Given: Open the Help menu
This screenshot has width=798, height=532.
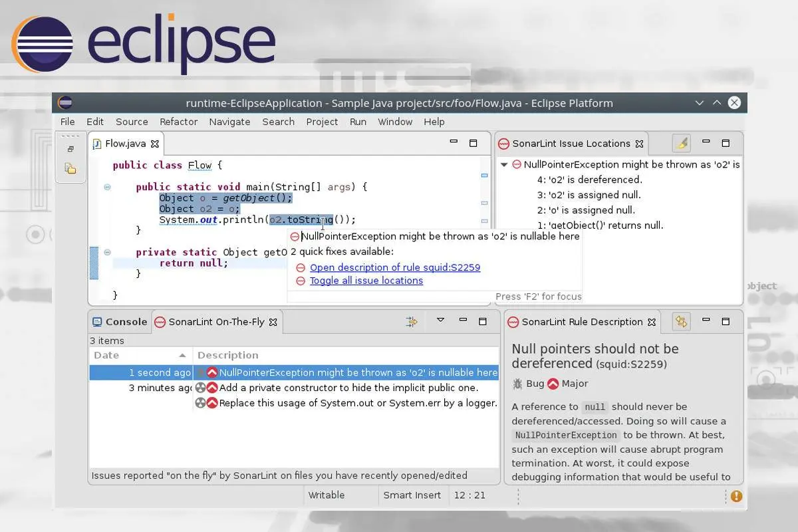Looking at the screenshot, I should tap(434, 122).
